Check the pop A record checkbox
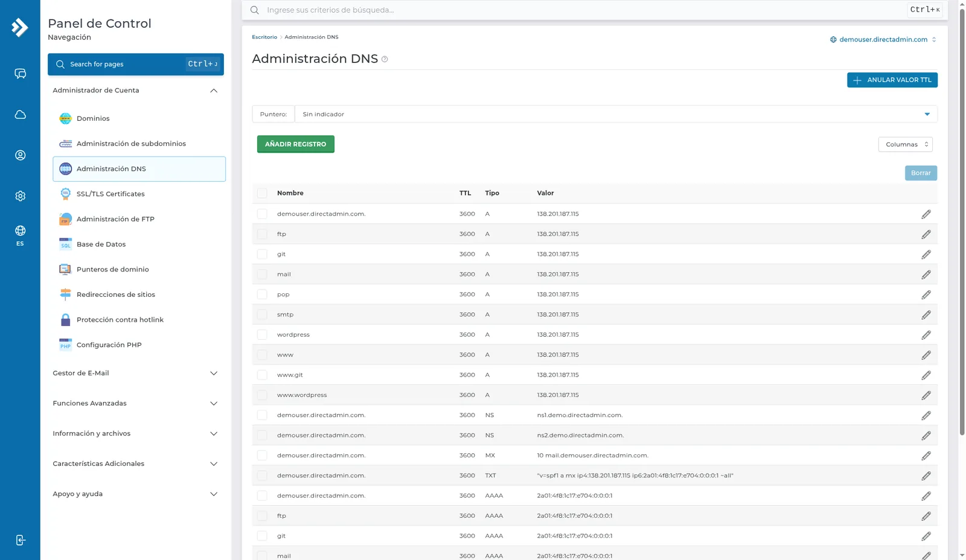Viewport: 966px width, 560px height. (x=262, y=294)
